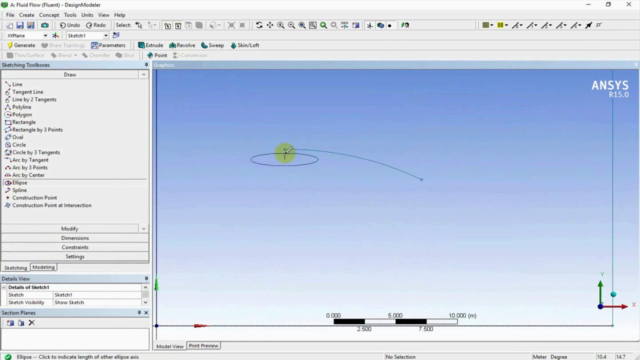This screenshot has width=640, height=360.
Task: Click the new section plane icon
Action: [10, 323]
